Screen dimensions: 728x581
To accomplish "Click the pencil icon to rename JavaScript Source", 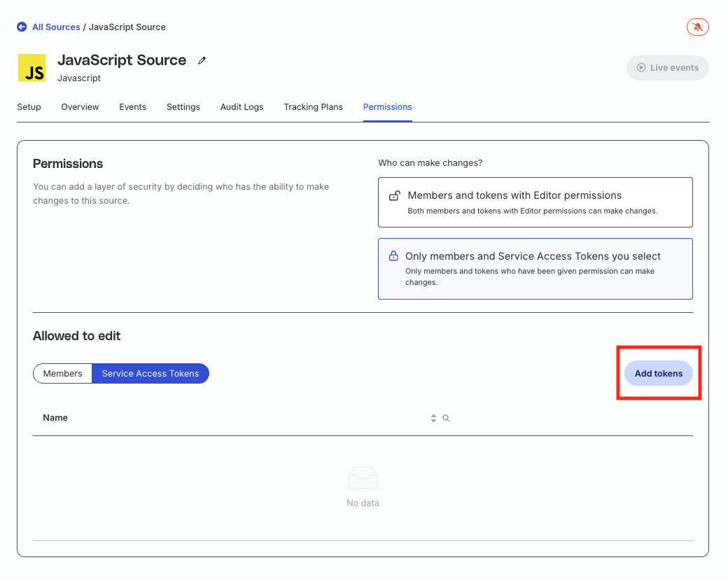I will tap(202, 60).
